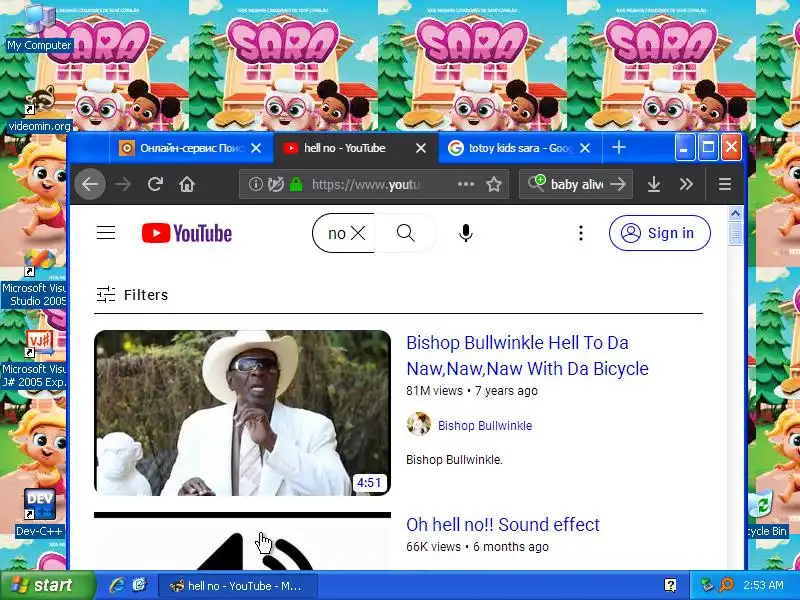
Task: Expand the toolbar overflow chevrons
Action: [x=686, y=184]
